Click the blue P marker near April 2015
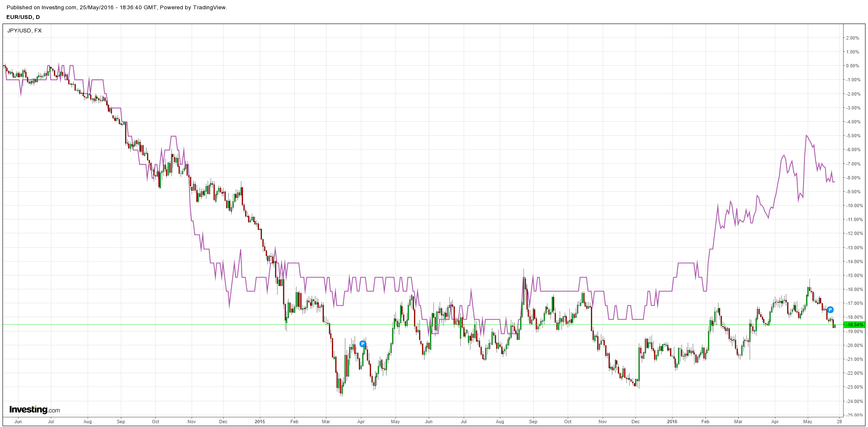 (x=363, y=344)
